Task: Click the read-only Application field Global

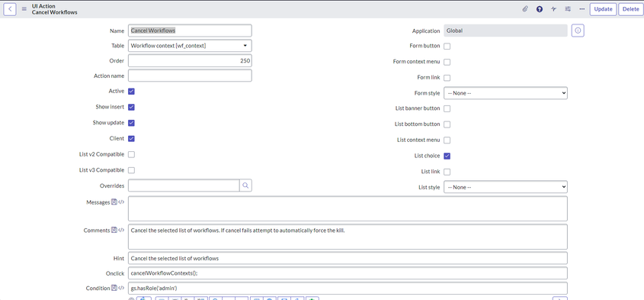Action: click(505, 31)
